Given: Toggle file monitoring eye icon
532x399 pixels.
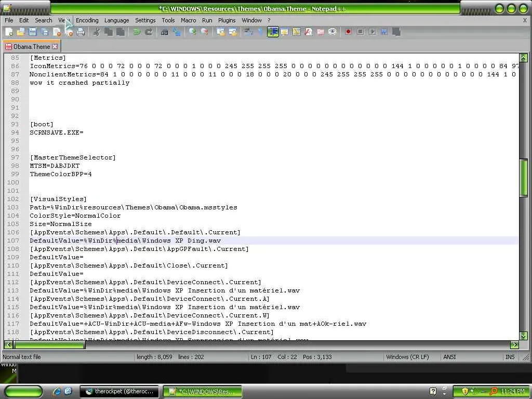Looking at the screenshot, I should click(x=332, y=32).
